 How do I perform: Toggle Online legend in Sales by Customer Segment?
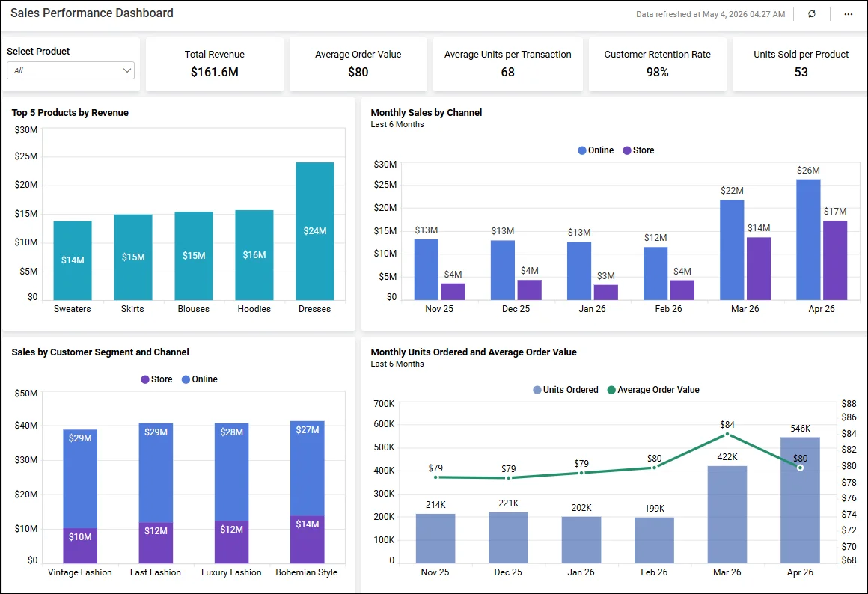point(200,379)
